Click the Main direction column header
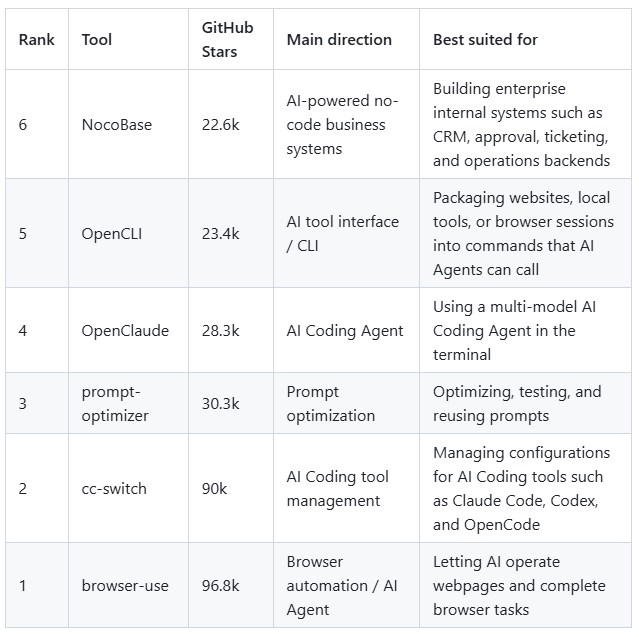 [x=339, y=40]
